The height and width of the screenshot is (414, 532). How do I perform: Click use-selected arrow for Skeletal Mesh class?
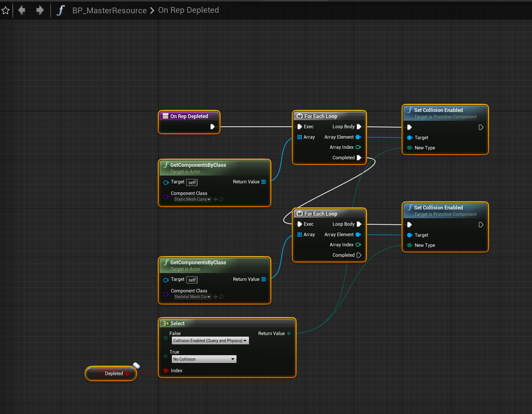pyautogui.click(x=216, y=297)
